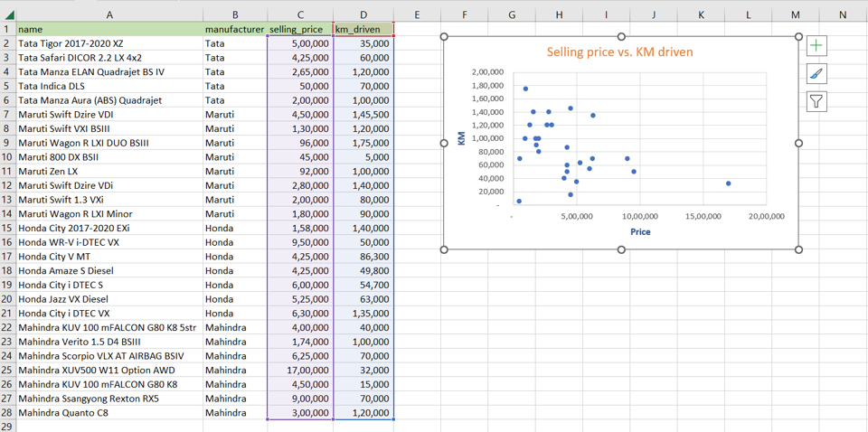Select cell Tata Manza ELAN Quadrajet BS IV
This screenshot has height=432, width=868.
(x=109, y=71)
